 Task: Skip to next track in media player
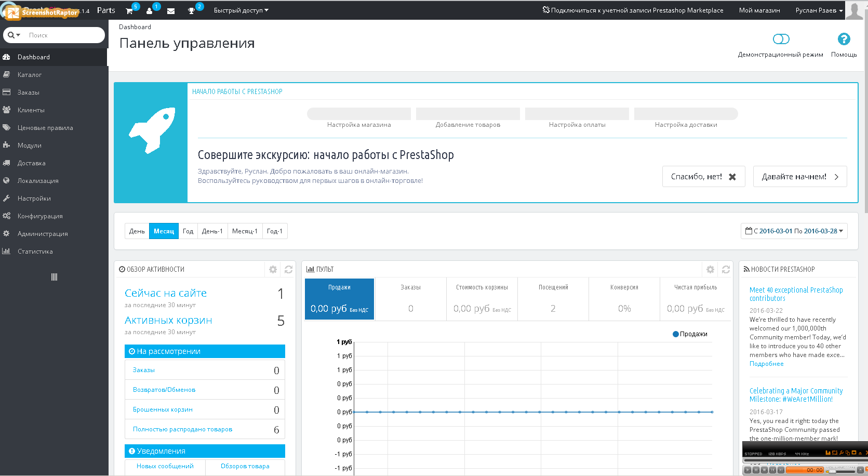pyautogui.click(x=781, y=470)
